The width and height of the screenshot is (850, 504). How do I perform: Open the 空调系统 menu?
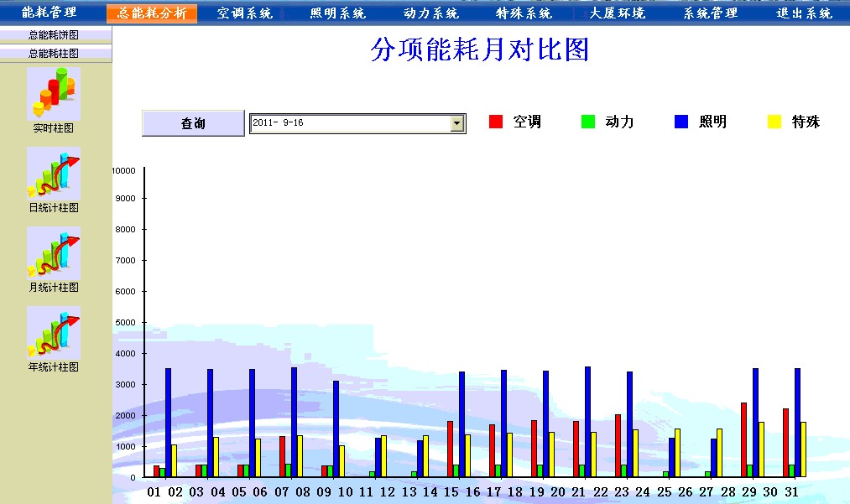(244, 13)
